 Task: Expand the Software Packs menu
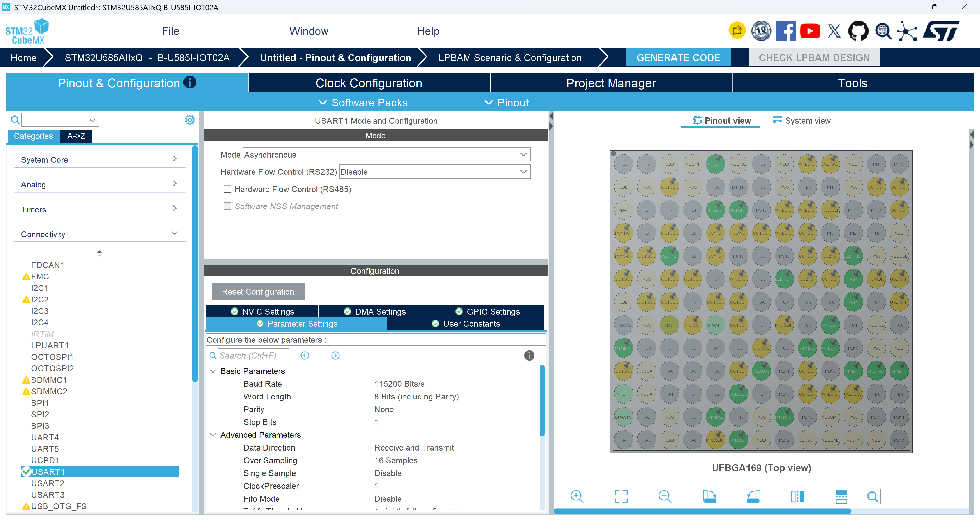[x=363, y=103]
